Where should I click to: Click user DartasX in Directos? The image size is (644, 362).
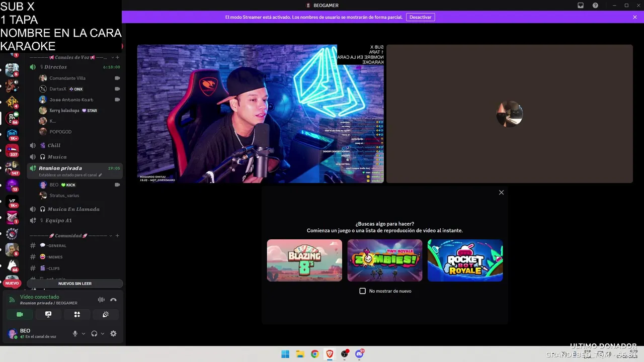tap(58, 89)
